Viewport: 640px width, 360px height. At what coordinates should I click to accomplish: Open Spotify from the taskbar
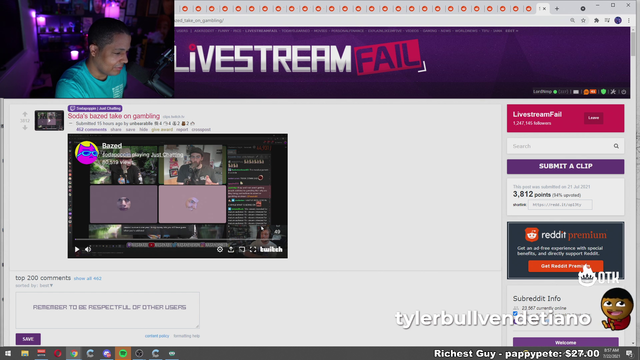[123, 353]
